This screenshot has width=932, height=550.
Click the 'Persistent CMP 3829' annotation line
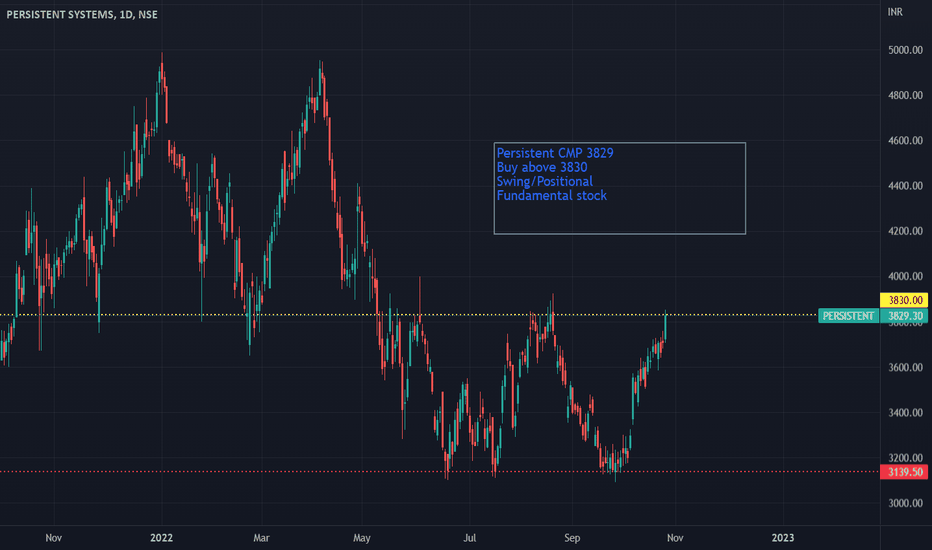click(555, 153)
